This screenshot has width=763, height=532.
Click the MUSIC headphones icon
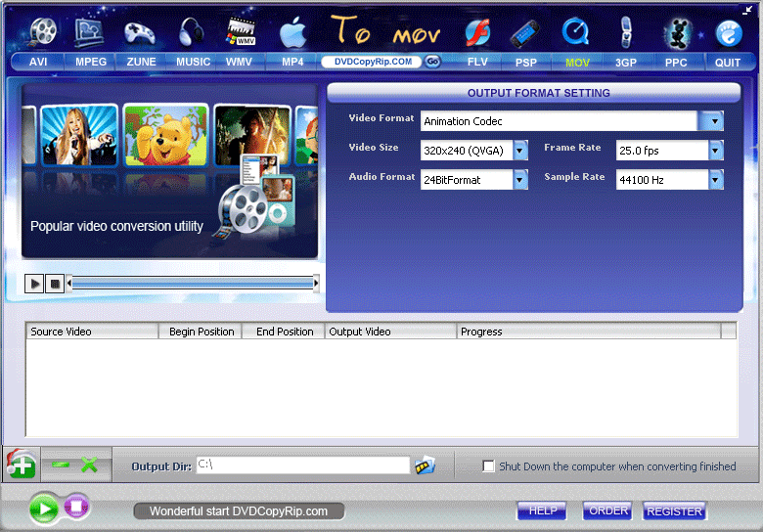point(191,32)
